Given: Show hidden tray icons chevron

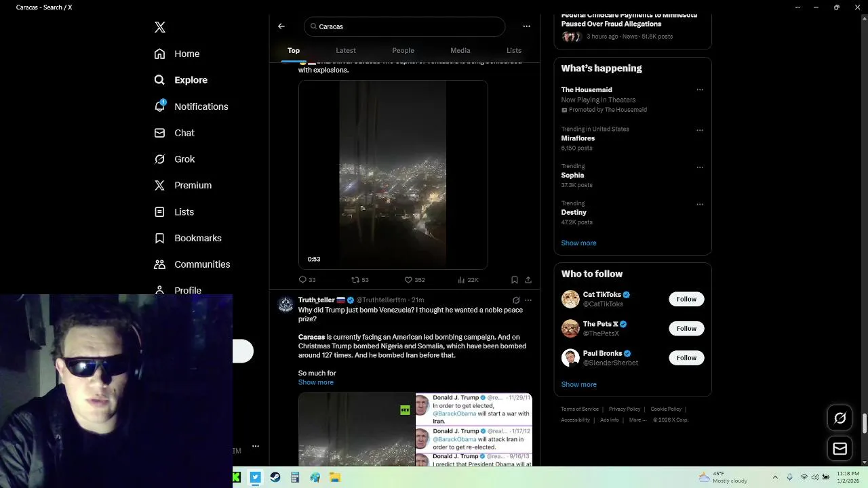Looking at the screenshot, I should (x=776, y=477).
